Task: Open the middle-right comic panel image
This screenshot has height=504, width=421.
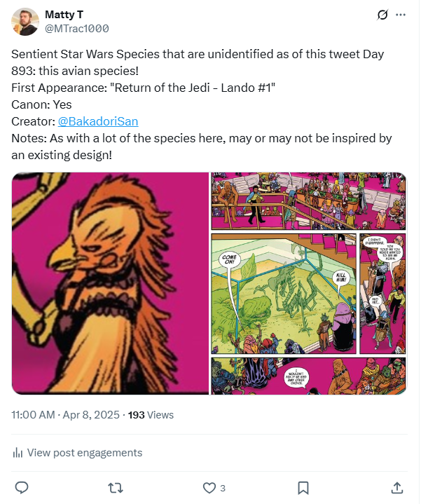Action: click(308, 294)
